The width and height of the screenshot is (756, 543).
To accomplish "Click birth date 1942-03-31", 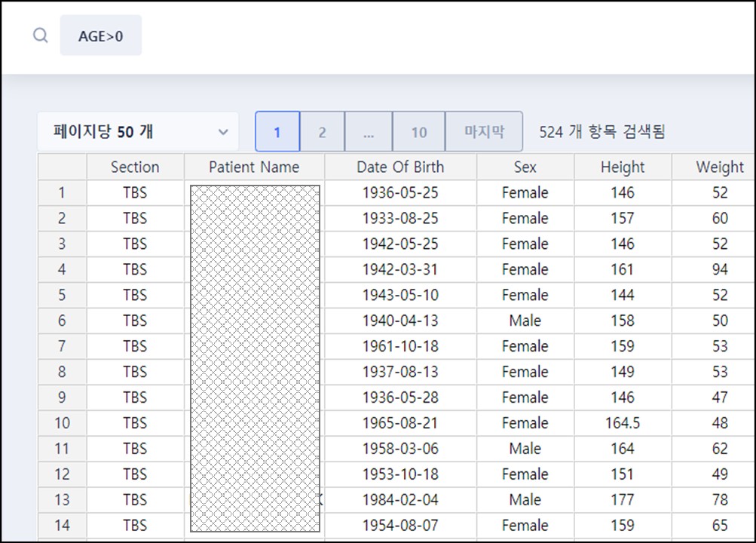I will point(400,269).
